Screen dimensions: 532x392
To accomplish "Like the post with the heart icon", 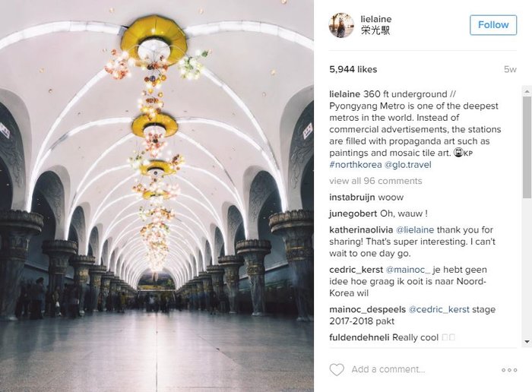I will click(x=337, y=370).
